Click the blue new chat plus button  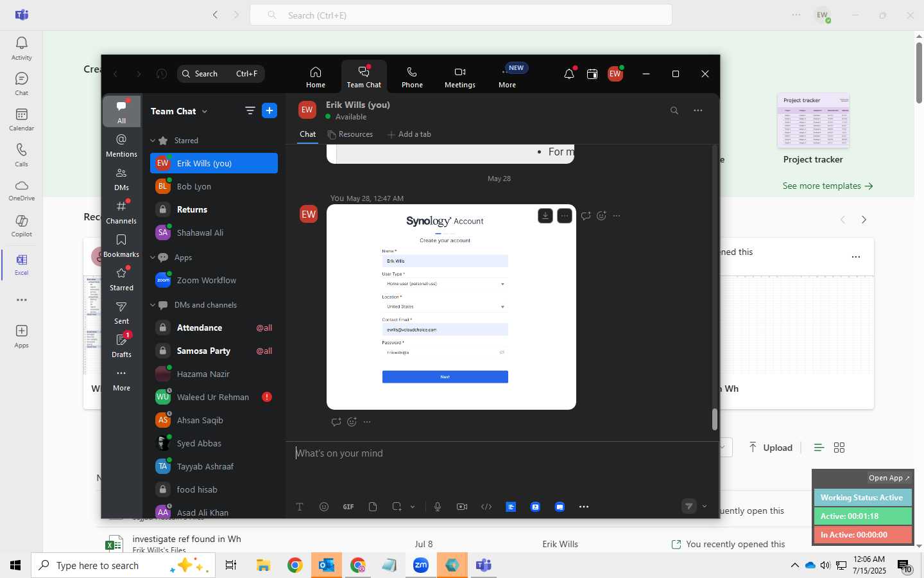[x=269, y=111]
